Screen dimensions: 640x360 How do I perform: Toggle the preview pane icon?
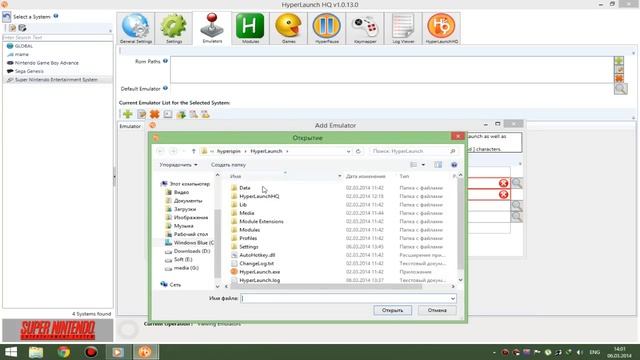pyautogui.click(x=438, y=165)
